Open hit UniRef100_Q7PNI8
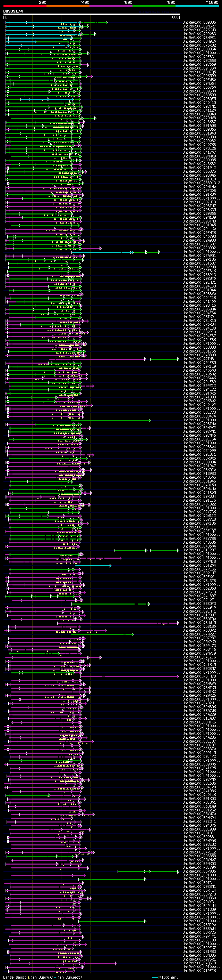This screenshot has width=222, height=980. (x=199, y=562)
